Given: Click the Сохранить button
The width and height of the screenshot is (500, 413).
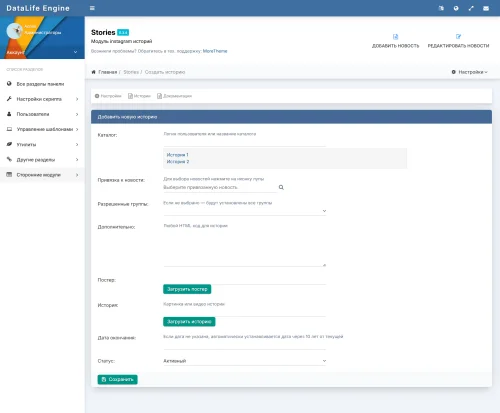Looking at the screenshot, I should pyautogui.click(x=117, y=379).
